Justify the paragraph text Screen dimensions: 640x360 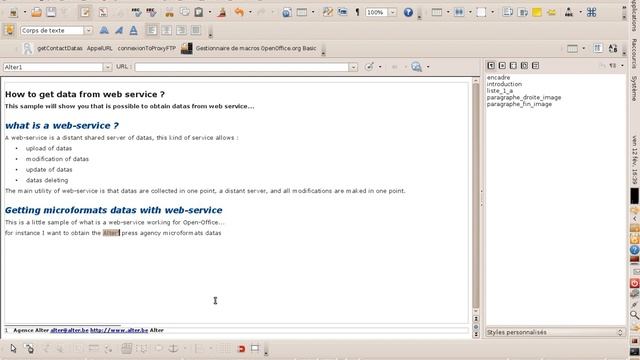click(196, 30)
